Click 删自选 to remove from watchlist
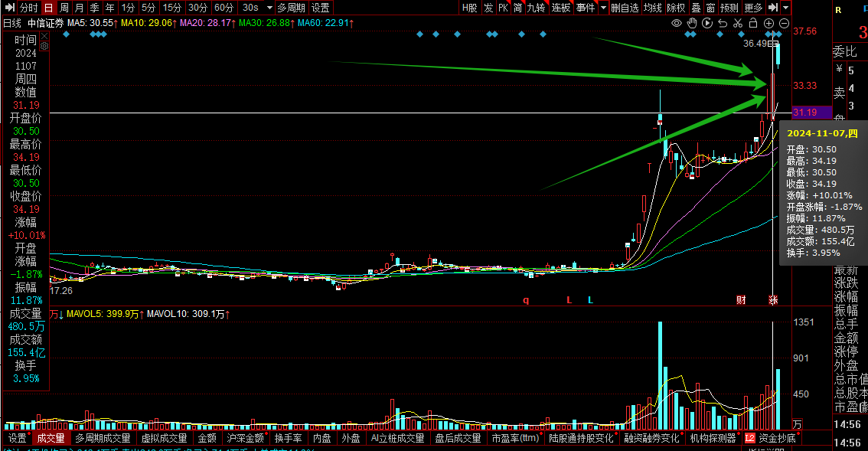Screen dimensions: 868x451 tap(625, 8)
